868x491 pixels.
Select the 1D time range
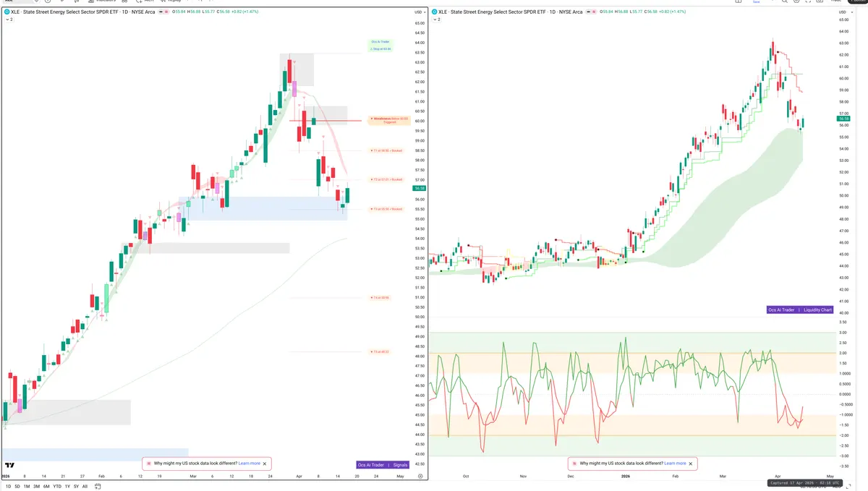[8, 487]
